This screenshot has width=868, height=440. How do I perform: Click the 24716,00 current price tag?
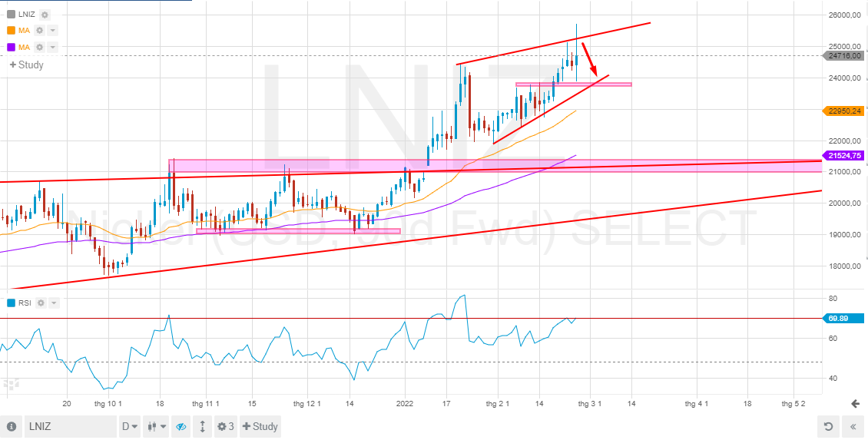click(845, 55)
